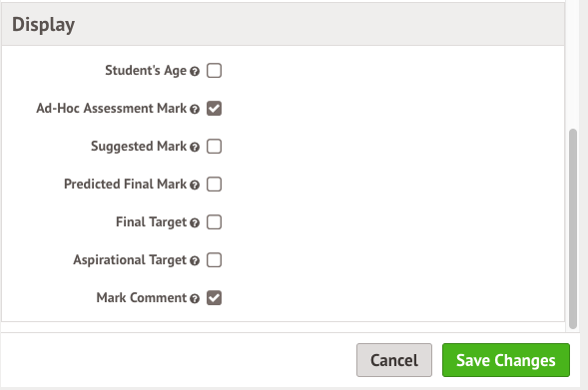
Task: Click the Cancel button
Action: [x=394, y=360]
